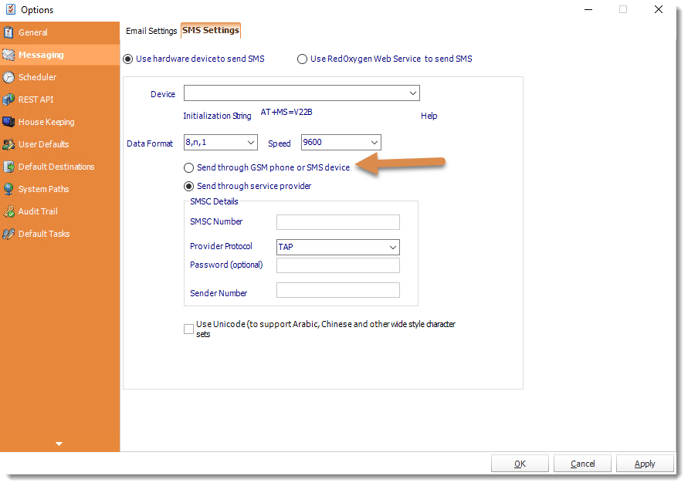This screenshot has width=688, height=486.
Task: Minimize the Options window
Action: (588, 9)
